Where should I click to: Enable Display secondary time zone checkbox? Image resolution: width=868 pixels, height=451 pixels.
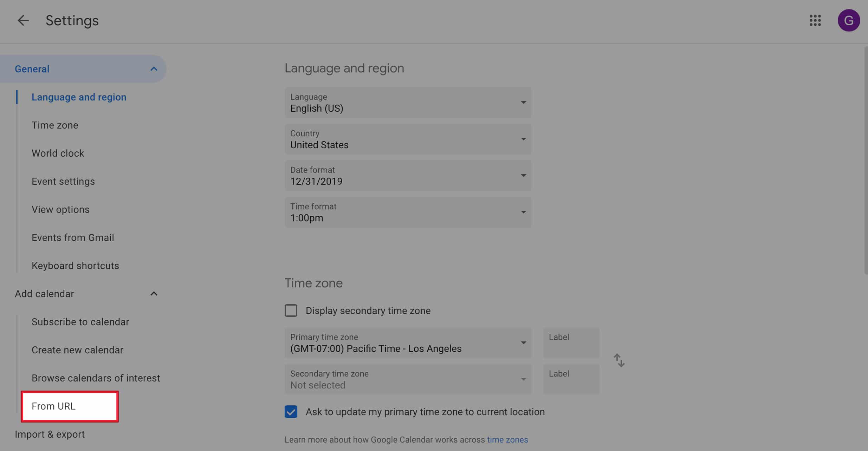point(291,311)
